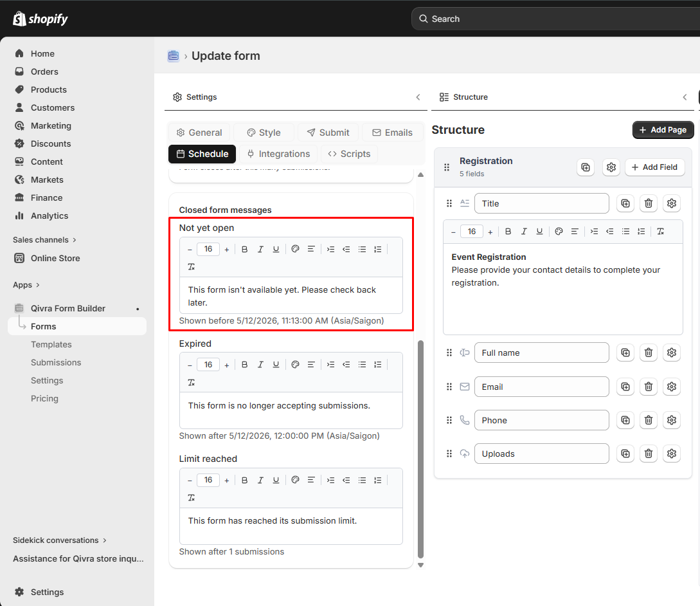This screenshot has height=606, width=700.
Task: Collapse the Settings panel
Action: [418, 97]
